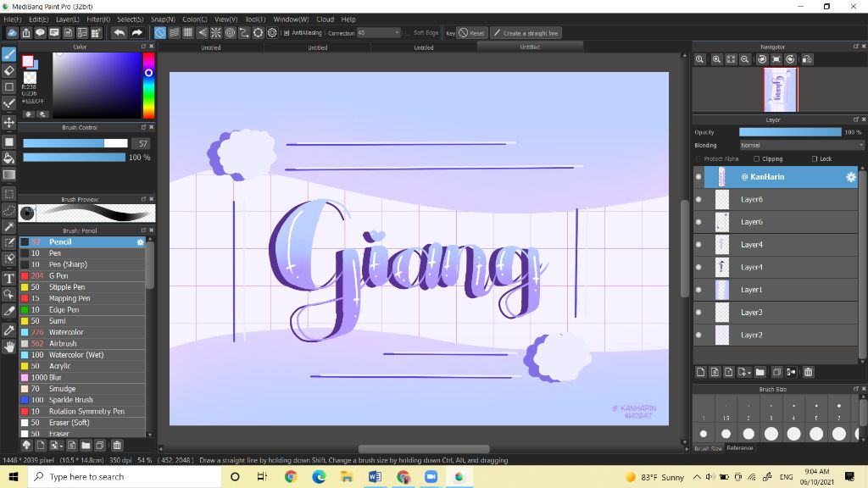Screen dimensions: 868x488
Task: Add new layer icon in Layer panel
Action: tap(701, 373)
